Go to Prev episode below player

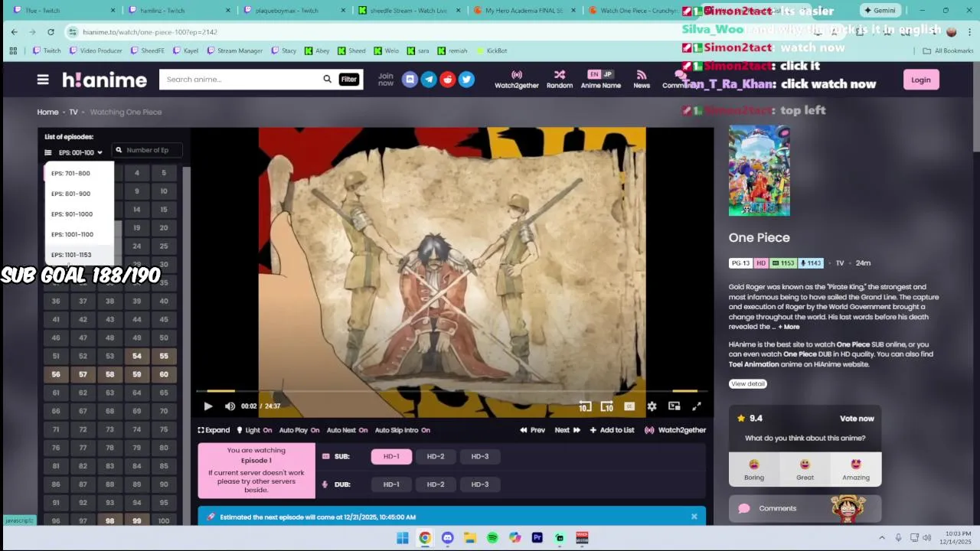click(x=533, y=430)
